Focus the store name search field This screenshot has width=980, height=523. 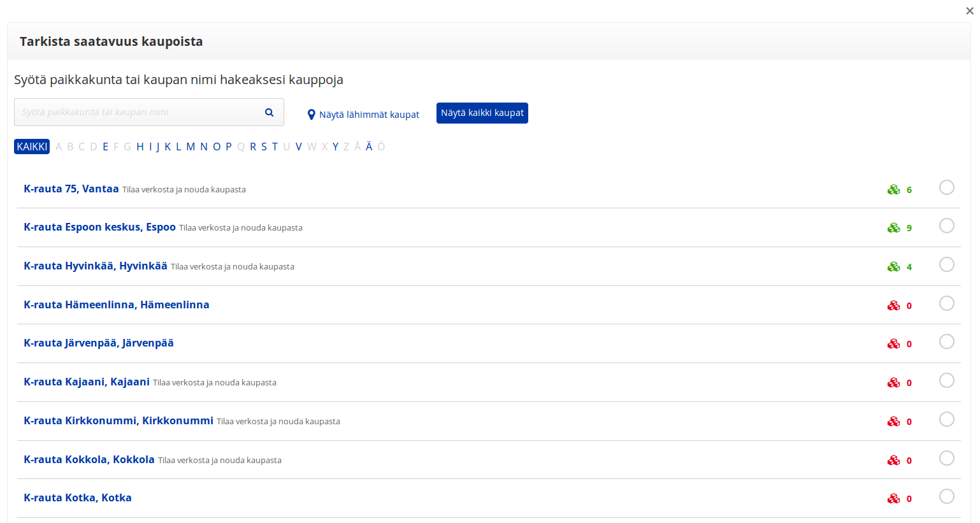149,112
